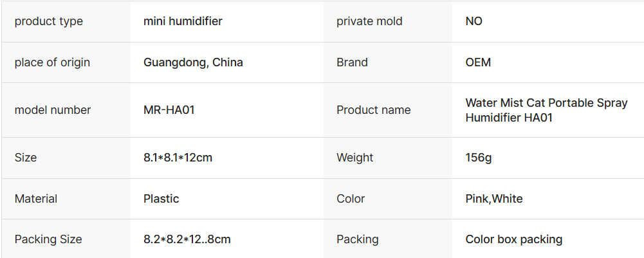Click the 'model number' label

[53, 110]
